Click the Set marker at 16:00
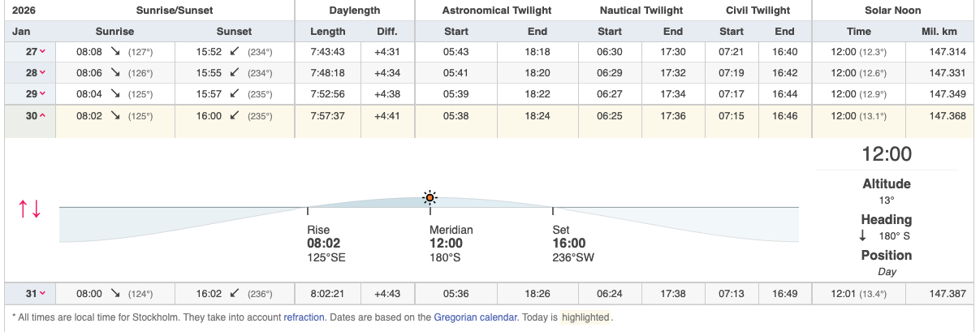 568,243
